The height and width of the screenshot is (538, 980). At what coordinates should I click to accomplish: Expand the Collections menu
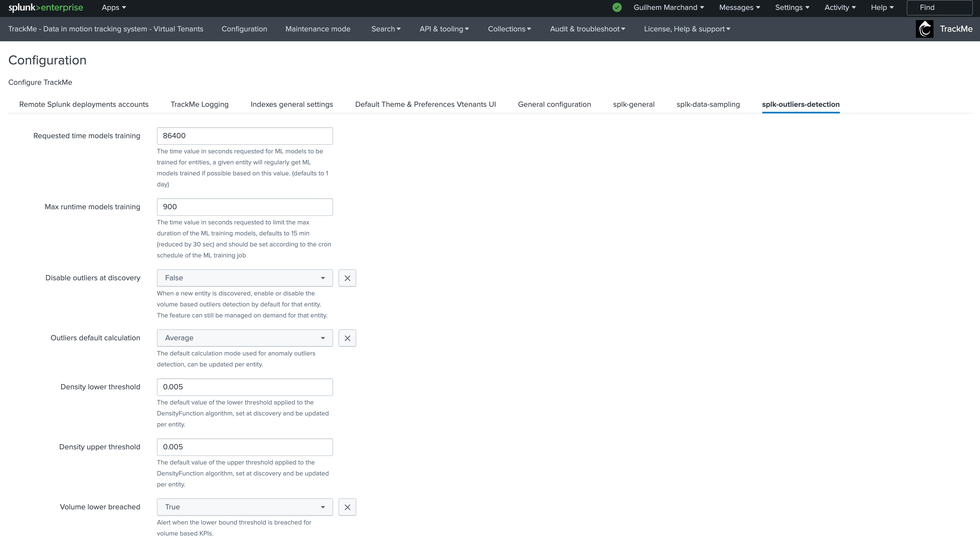(x=509, y=29)
